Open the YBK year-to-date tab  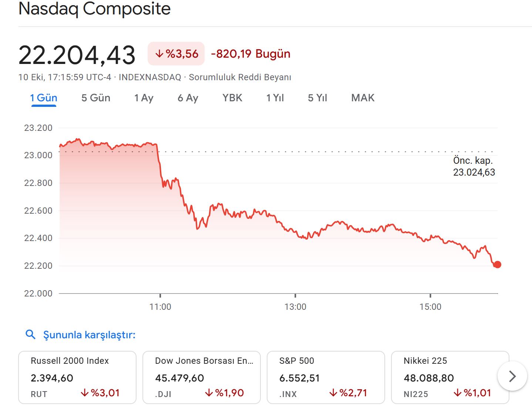pyautogui.click(x=232, y=98)
